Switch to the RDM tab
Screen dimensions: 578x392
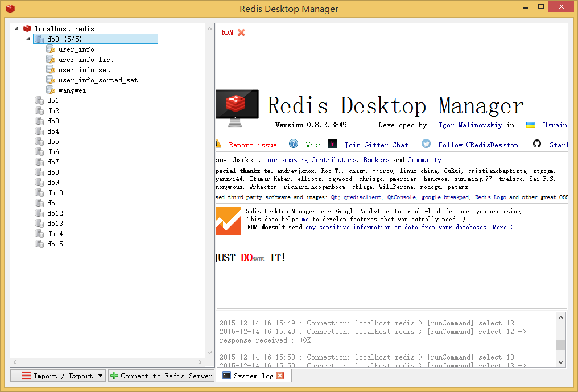228,32
